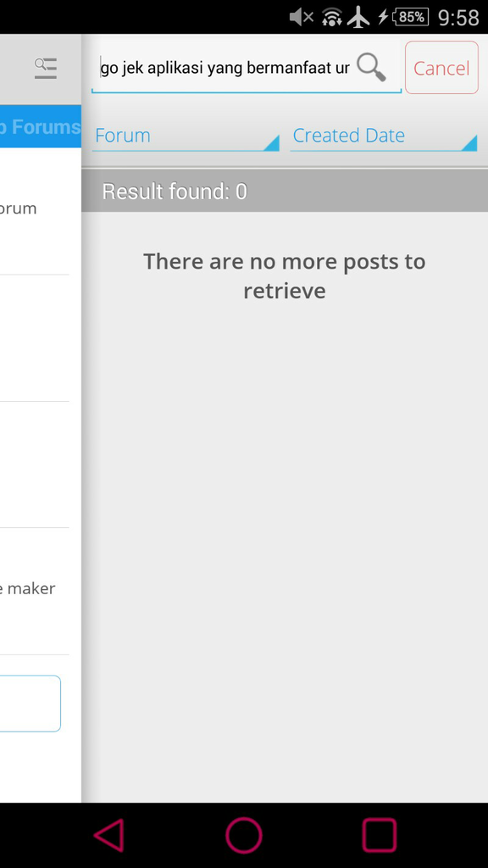Tap the outlined button in side panel
Image resolution: width=488 pixels, height=868 pixels.
click(30, 704)
